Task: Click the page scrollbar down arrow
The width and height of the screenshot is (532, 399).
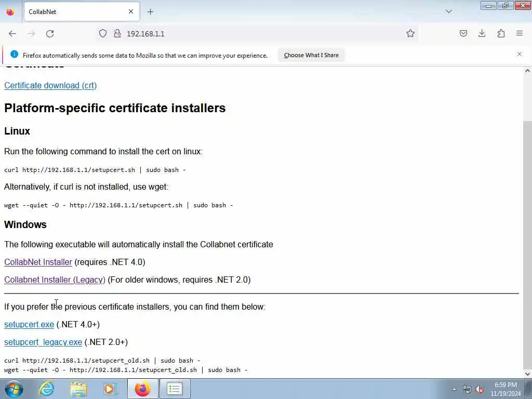Action: pyautogui.click(x=527, y=374)
